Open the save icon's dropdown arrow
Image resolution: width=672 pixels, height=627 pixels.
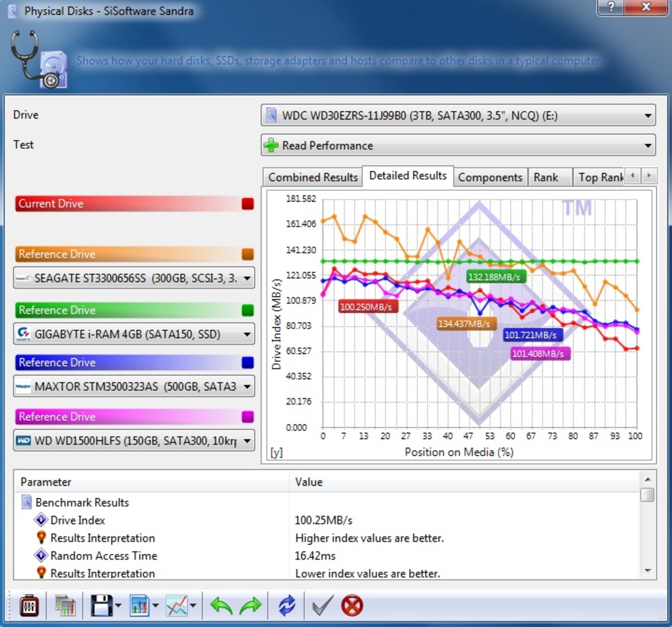[118, 606]
